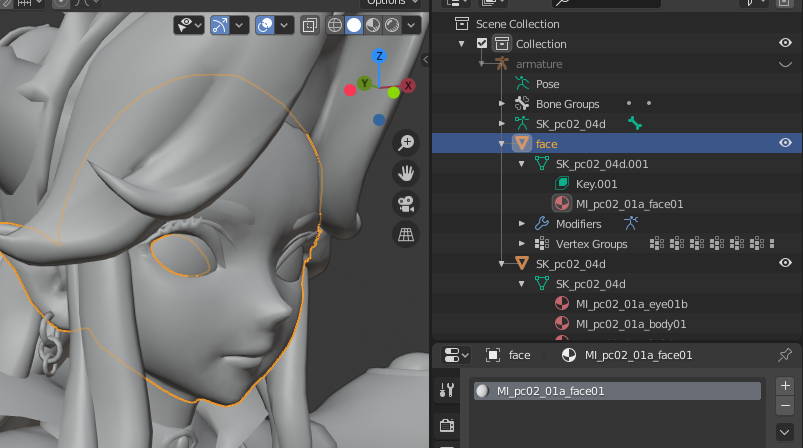Open the overlays options dropdown arrow
Viewport: 803px width, 448px height.
[x=284, y=25]
